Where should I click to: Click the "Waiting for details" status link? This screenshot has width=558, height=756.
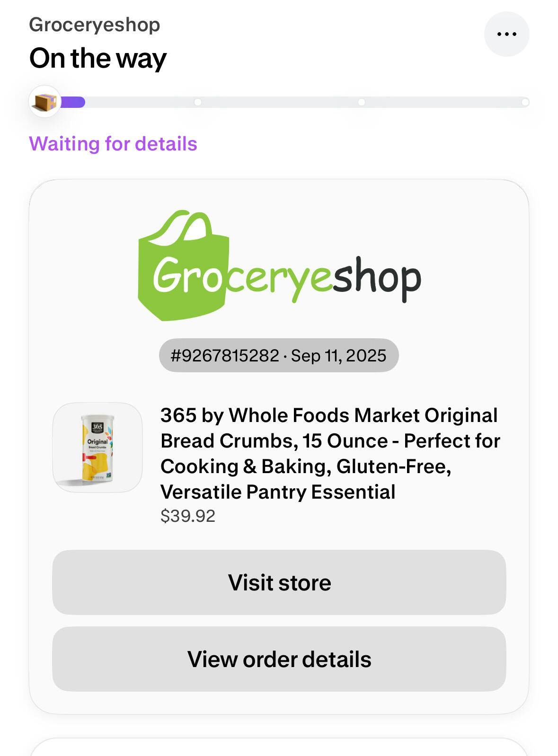point(113,144)
